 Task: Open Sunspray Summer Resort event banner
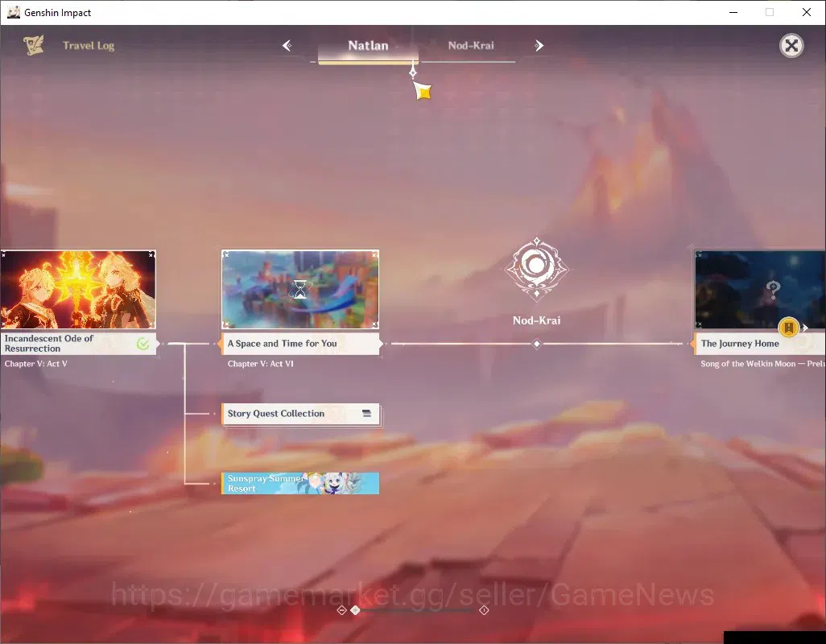(299, 483)
